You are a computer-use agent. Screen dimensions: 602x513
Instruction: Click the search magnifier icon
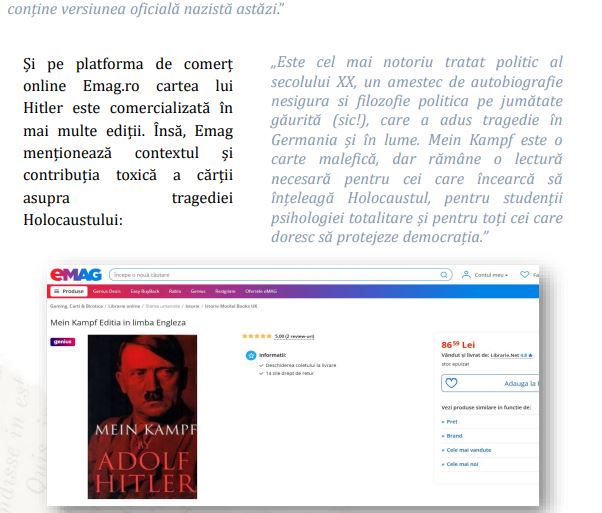tap(445, 275)
